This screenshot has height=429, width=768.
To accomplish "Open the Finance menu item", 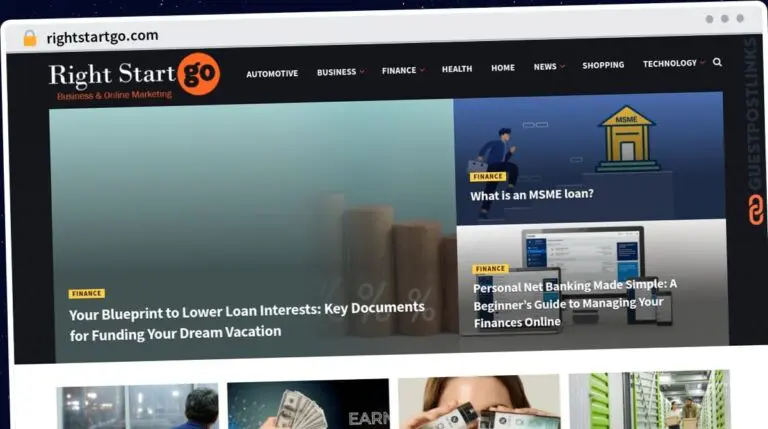I will [x=399, y=71].
